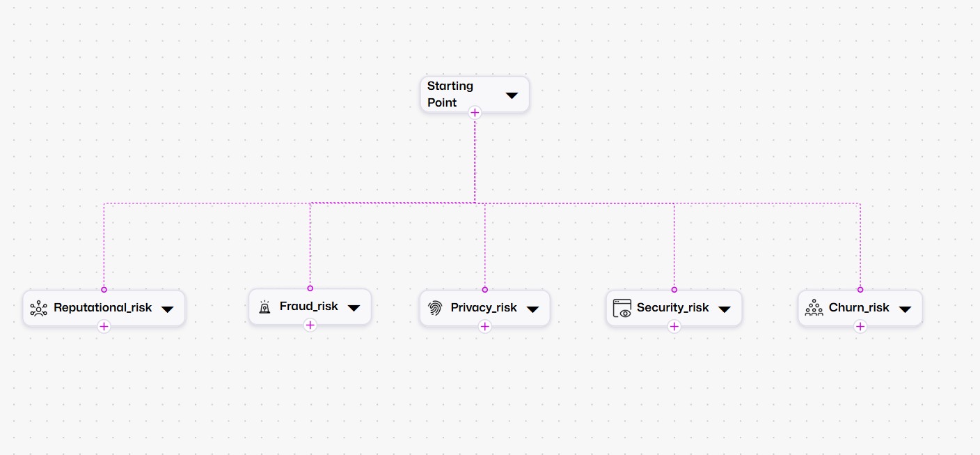Add a step below Fraud_risk node

tap(310, 325)
